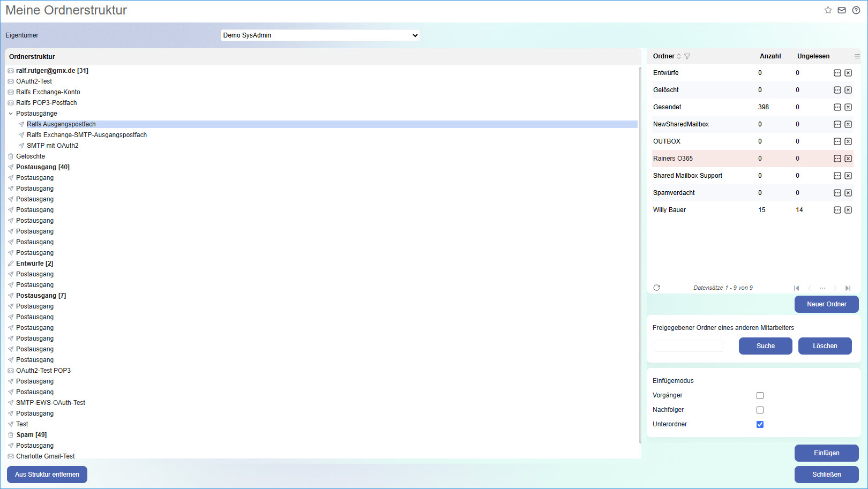The image size is (868, 489).
Task: Open edit icon for Gesendet row
Action: point(837,107)
